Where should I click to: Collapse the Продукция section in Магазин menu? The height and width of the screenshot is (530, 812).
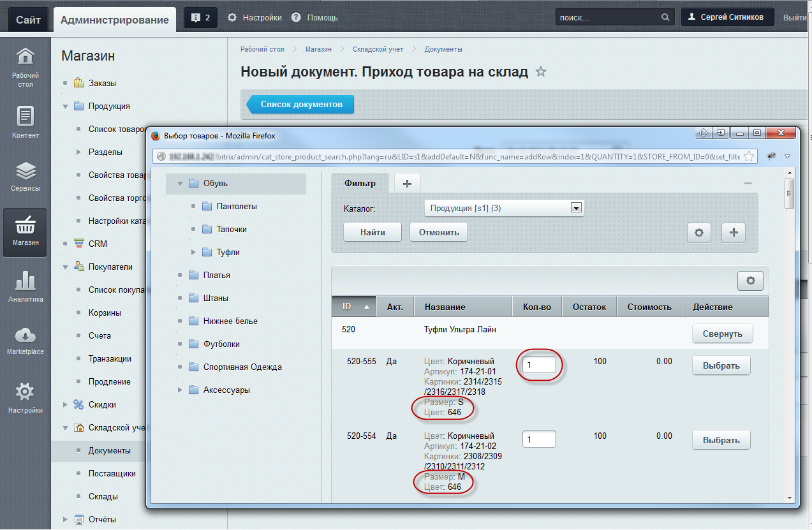65,107
